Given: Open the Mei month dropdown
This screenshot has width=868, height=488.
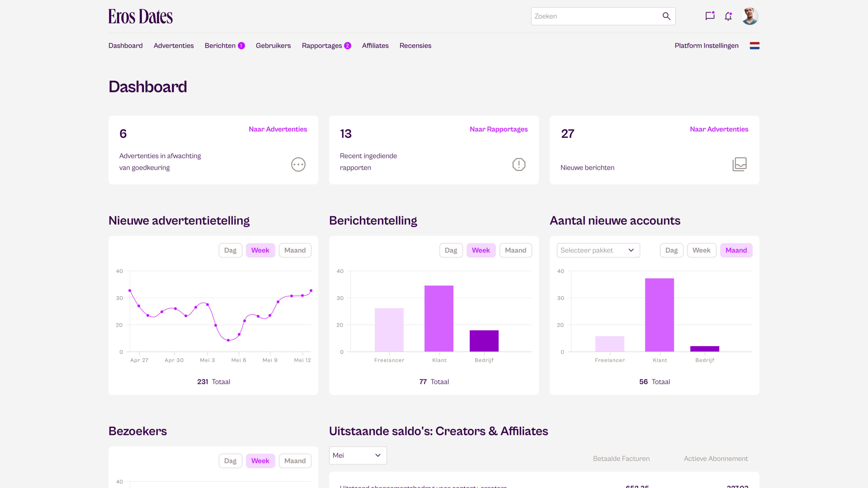Looking at the screenshot, I should (358, 455).
